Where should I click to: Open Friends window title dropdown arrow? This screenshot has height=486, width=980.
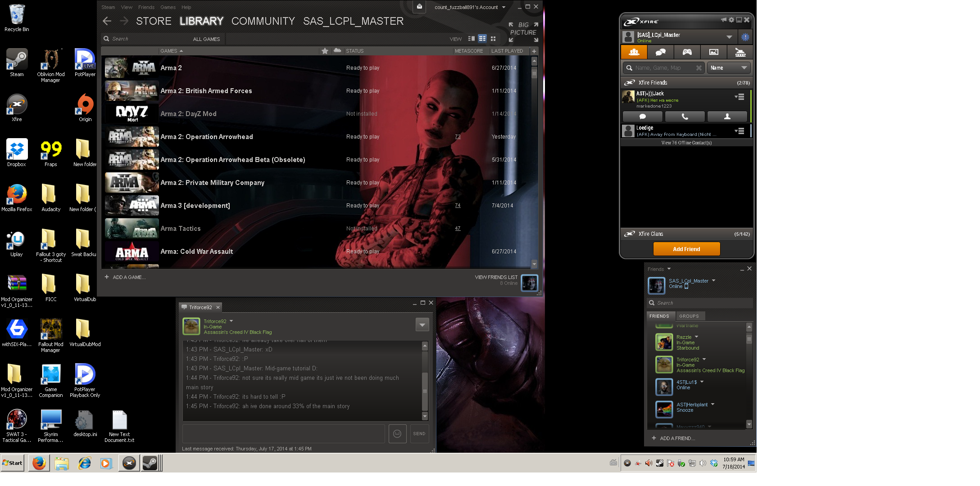tap(669, 269)
